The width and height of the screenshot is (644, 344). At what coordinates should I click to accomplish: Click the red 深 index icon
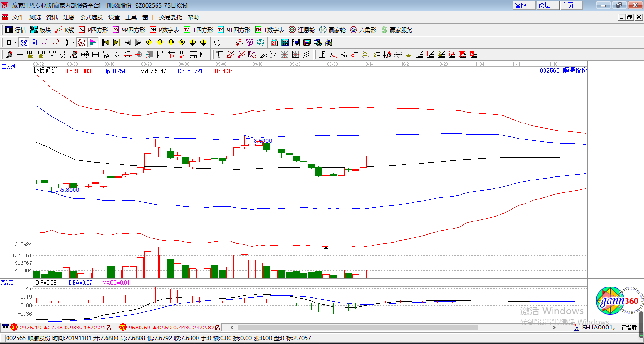click(123, 328)
